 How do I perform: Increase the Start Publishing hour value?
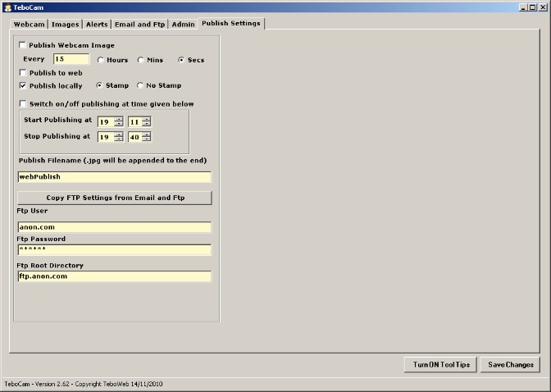click(119, 119)
